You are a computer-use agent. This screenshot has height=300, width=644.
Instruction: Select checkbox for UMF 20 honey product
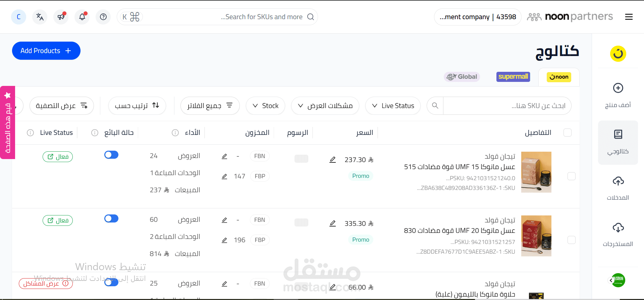pyautogui.click(x=572, y=240)
